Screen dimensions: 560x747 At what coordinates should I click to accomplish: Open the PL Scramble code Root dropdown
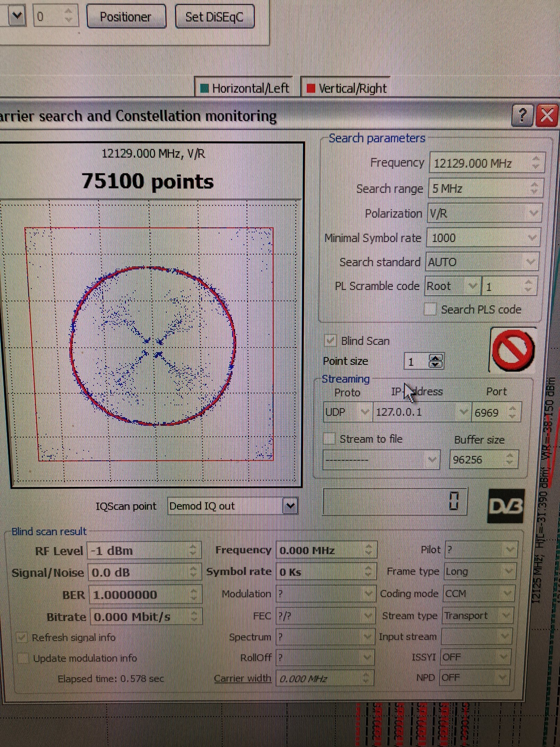coord(452,286)
